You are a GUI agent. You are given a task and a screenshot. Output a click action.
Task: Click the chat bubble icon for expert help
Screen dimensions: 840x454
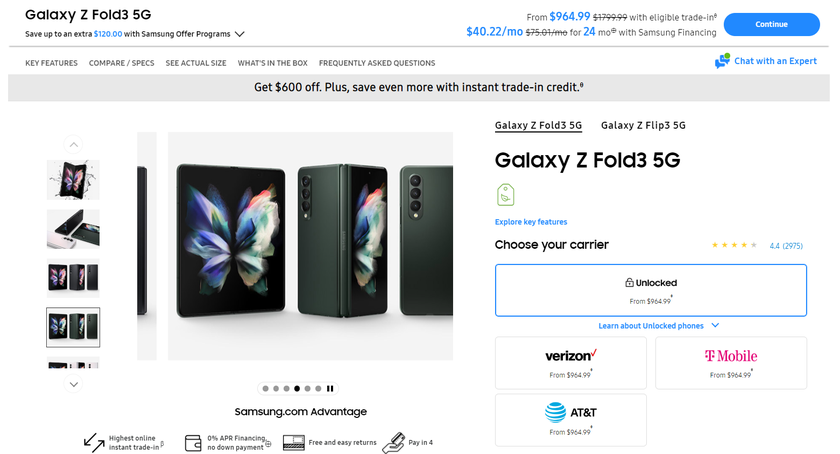point(722,62)
